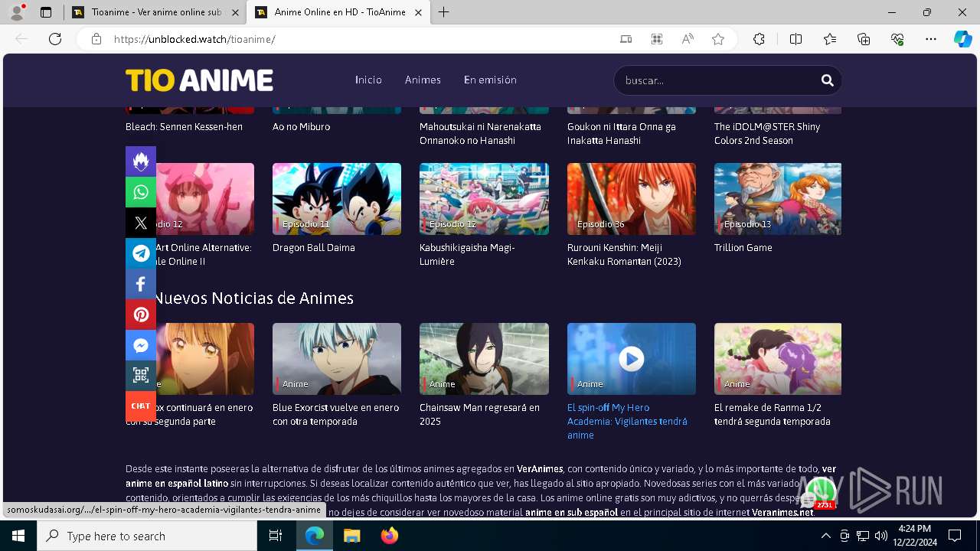Open QR code share icon
Screen dimensions: 980x551
pyautogui.click(x=141, y=376)
